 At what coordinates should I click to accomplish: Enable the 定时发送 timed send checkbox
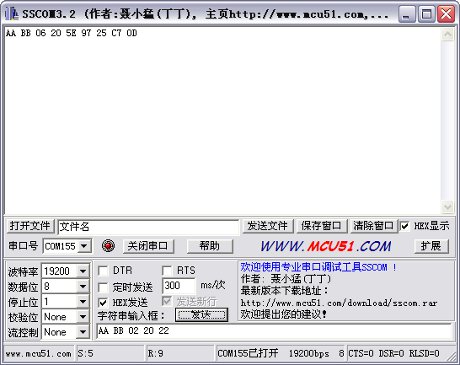(x=103, y=287)
